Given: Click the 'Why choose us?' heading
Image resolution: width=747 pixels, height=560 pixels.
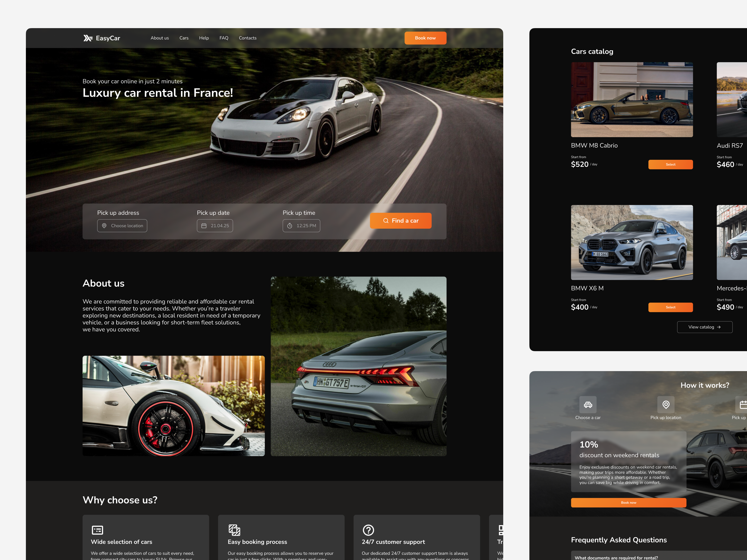Looking at the screenshot, I should [120, 500].
